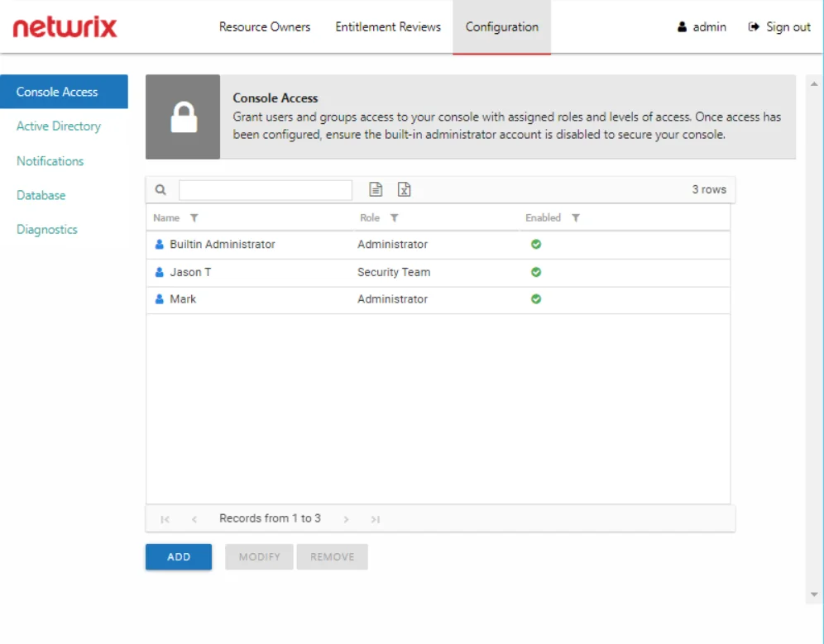This screenshot has height=644, width=824.
Task: Click the '3 rows' count label
Action: pyautogui.click(x=709, y=189)
